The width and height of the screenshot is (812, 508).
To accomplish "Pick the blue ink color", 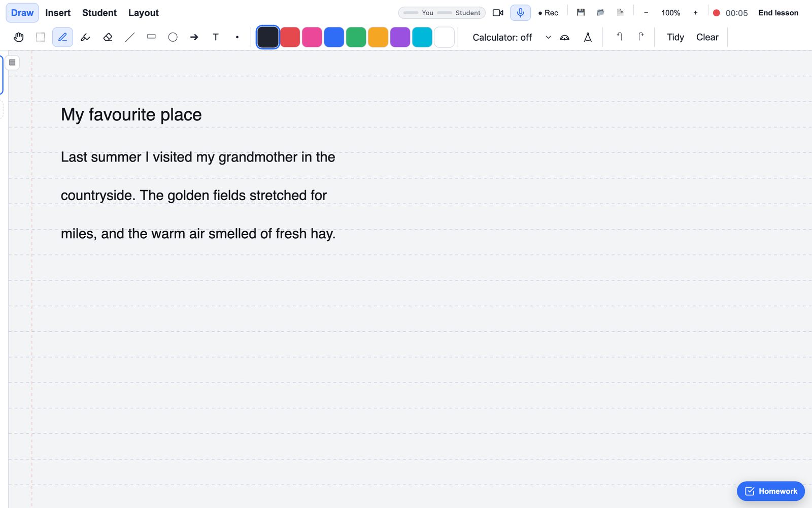I will tap(334, 37).
